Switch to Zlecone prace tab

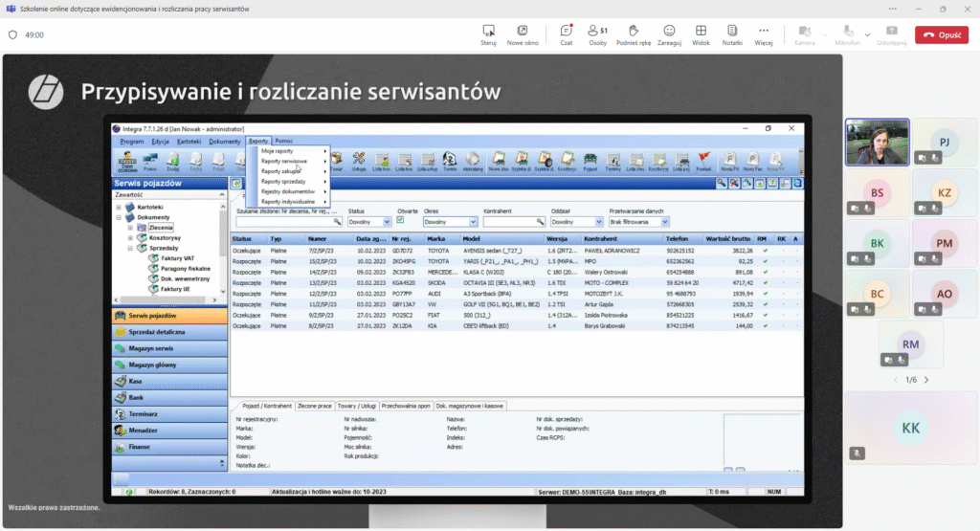(314, 406)
